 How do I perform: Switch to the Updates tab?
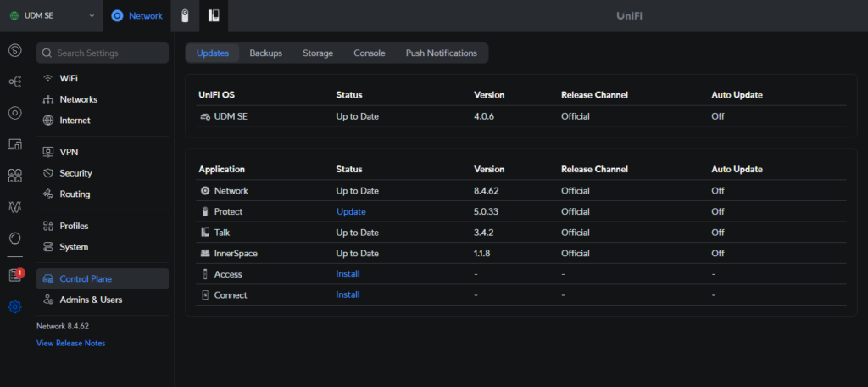(213, 53)
